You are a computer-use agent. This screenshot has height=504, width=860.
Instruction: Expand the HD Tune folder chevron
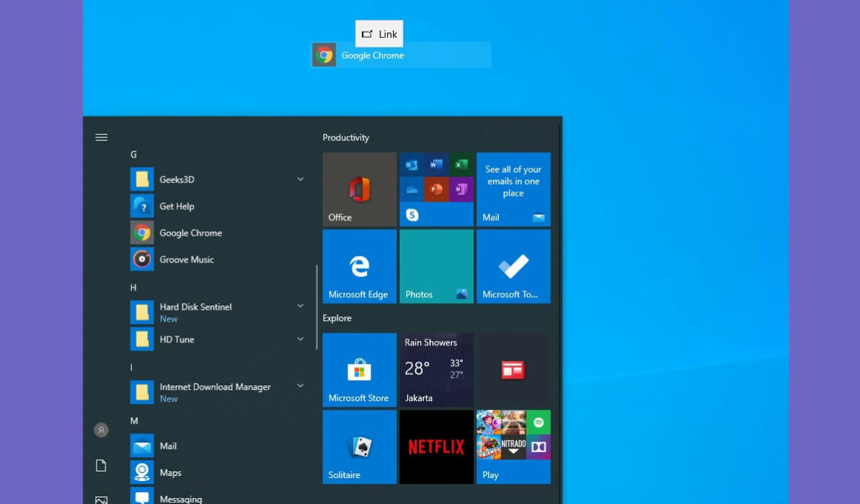(x=300, y=339)
